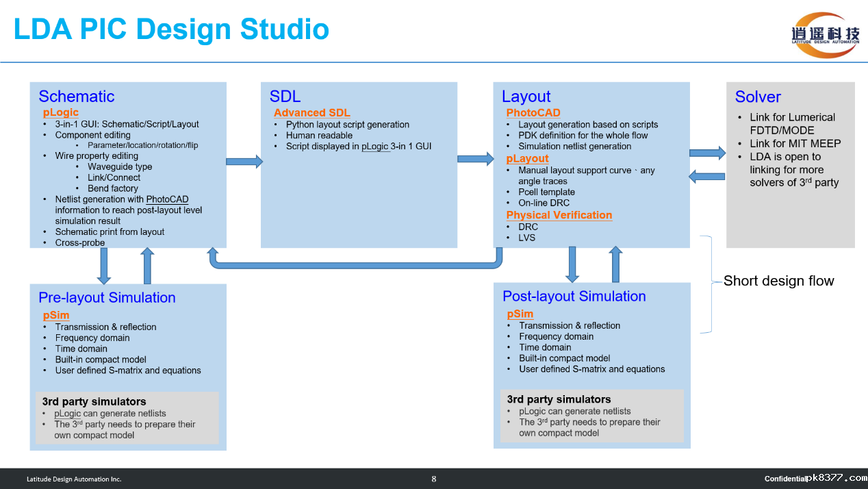
Task: Select the curved return arrow pointing to Schematic
Action: tap(356, 264)
